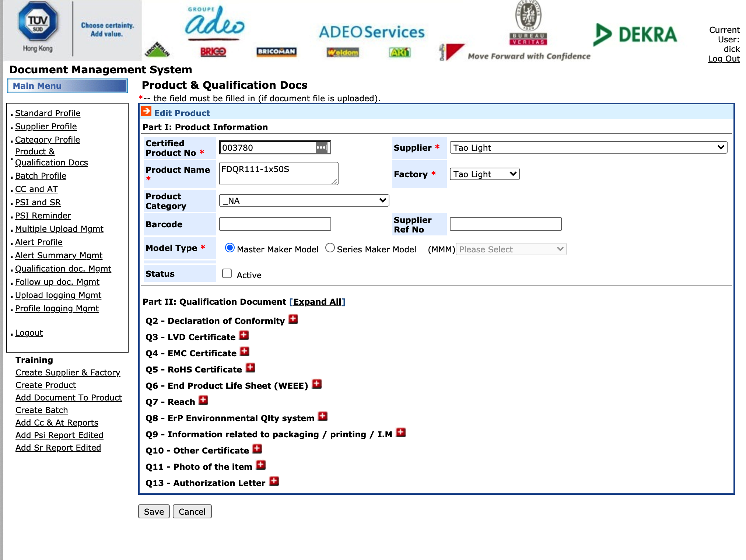The image size is (746, 560).
Task: Click the Product Name text area
Action: pyautogui.click(x=279, y=173)
